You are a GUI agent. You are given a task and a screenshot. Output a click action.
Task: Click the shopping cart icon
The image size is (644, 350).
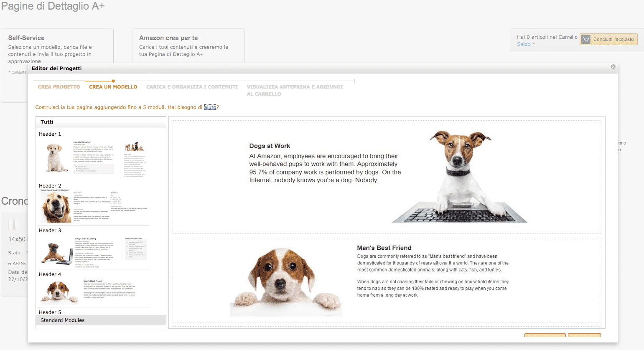[x=585, y=39]
